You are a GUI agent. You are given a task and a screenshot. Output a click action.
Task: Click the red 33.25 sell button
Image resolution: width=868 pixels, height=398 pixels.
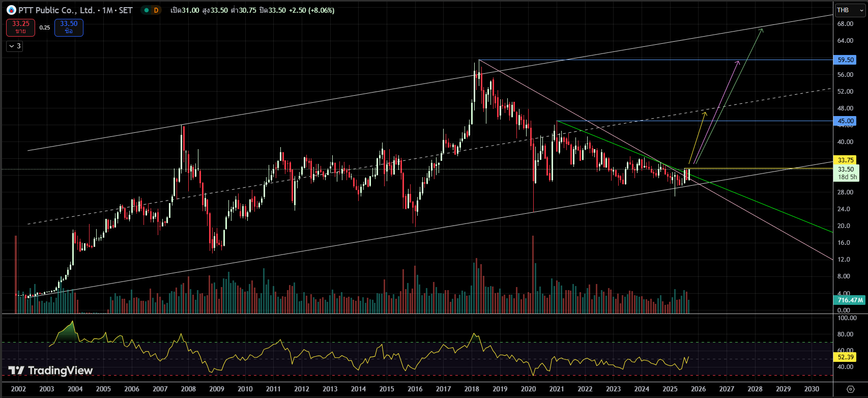(x=21, y=27)
